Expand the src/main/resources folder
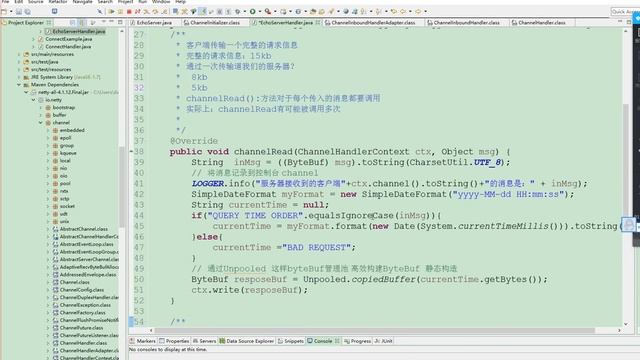The width and height of the screenshot is (640, 360). (x=19, y=54)
